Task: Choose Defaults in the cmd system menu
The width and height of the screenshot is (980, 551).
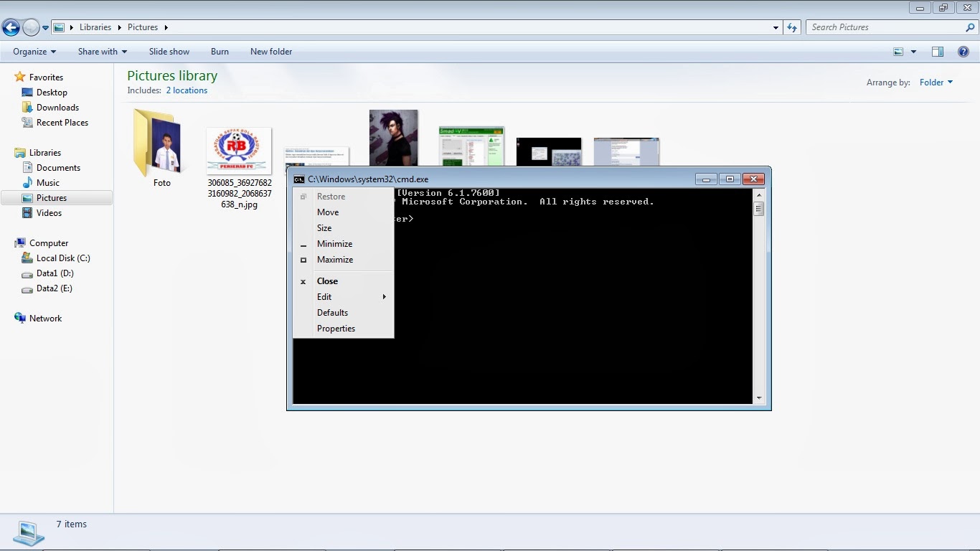Action: coord(343,313)
